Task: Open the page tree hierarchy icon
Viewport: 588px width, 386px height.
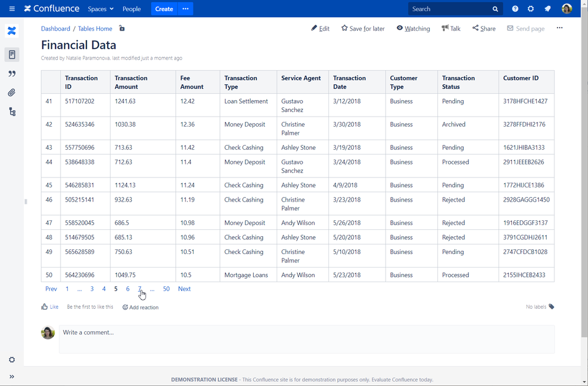Action: [12, 111]
